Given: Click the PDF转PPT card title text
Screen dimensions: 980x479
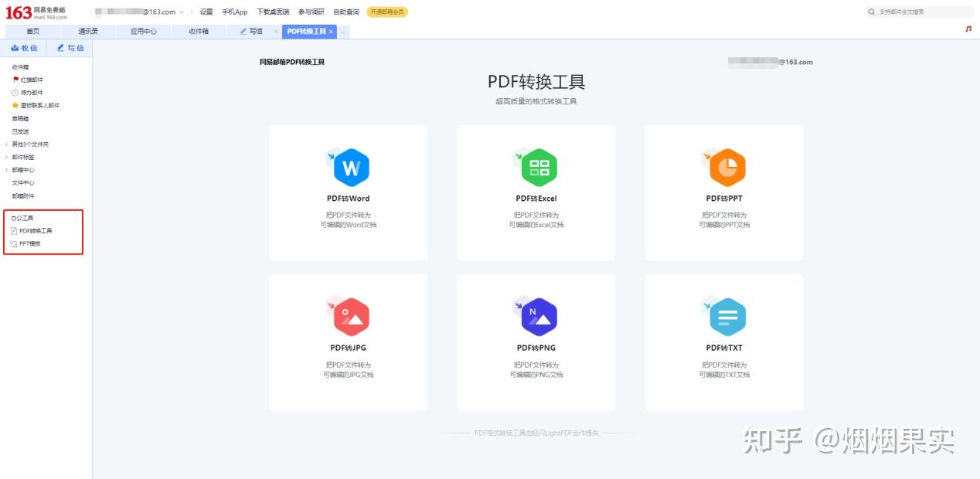Looking at the screenshot, I should [x=724, y=199].
